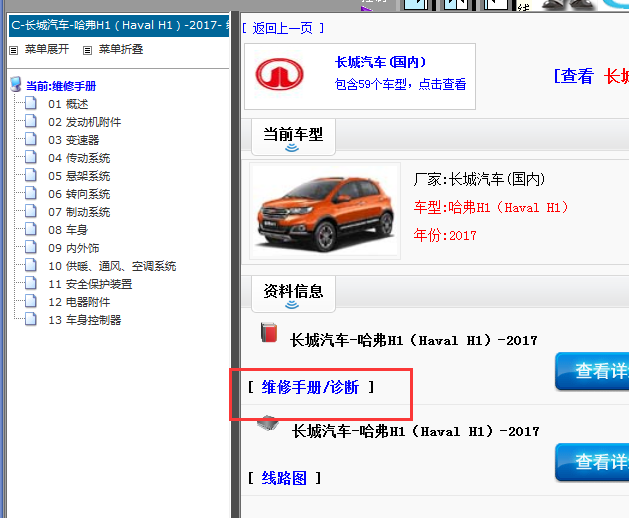
Task: Select the 当前车型 tab header
Action: tap(293, 137)
